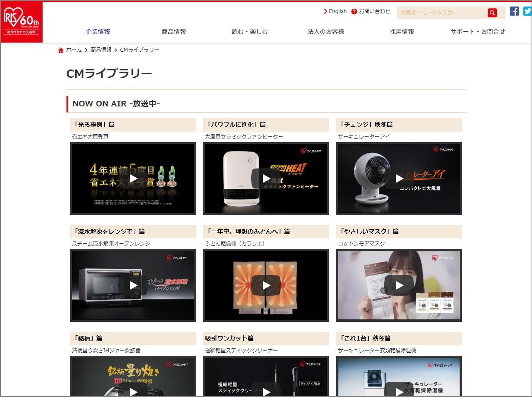Open the Facebook page icon
The image size is (532, 397).
pos(514,11)
